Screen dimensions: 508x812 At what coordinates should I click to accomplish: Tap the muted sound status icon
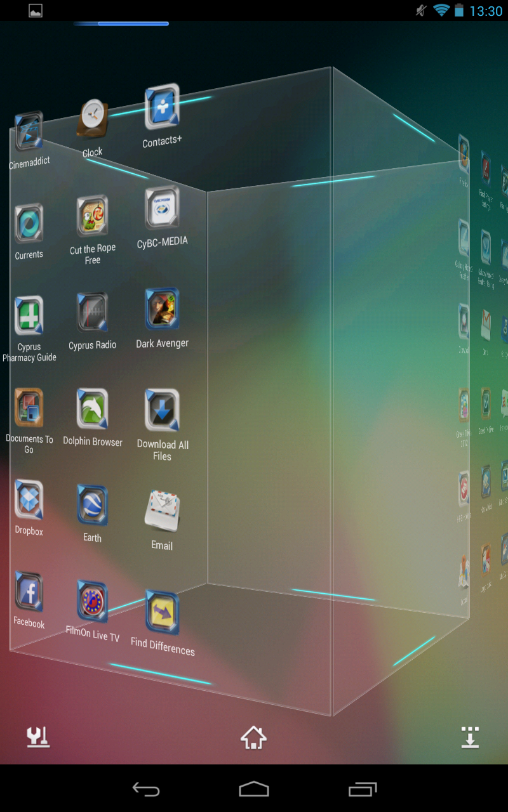tap(421, 10)
